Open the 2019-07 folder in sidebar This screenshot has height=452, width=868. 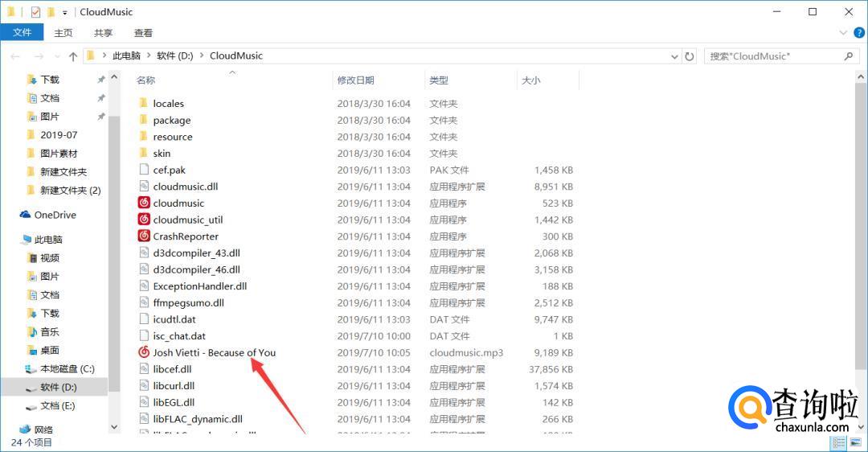pos(59,134)
